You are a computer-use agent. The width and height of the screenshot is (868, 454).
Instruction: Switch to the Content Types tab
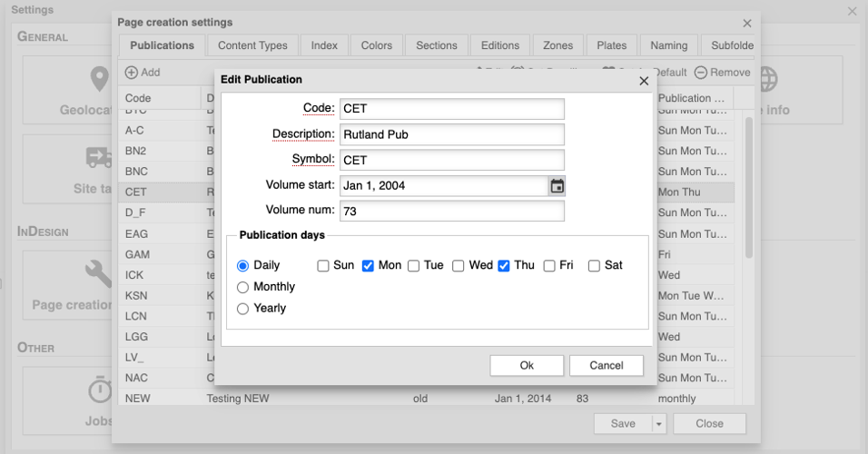coord(252,45)
